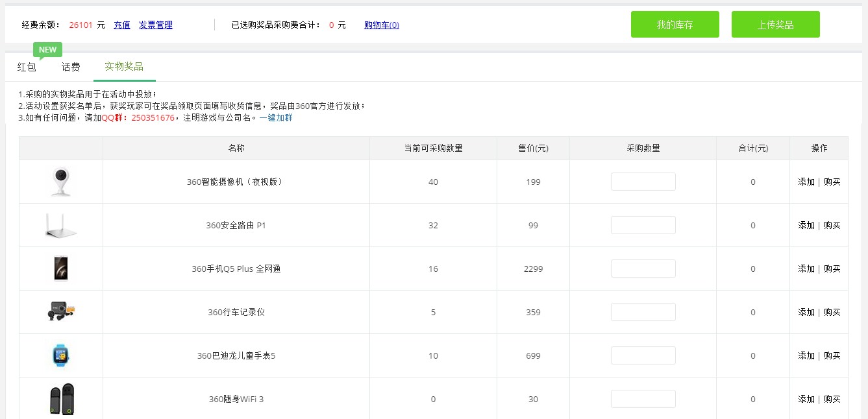Switch to the 红包 tab
Image resolution: width=868 pixels, height=419 pixels.
(x=27, y=67)
